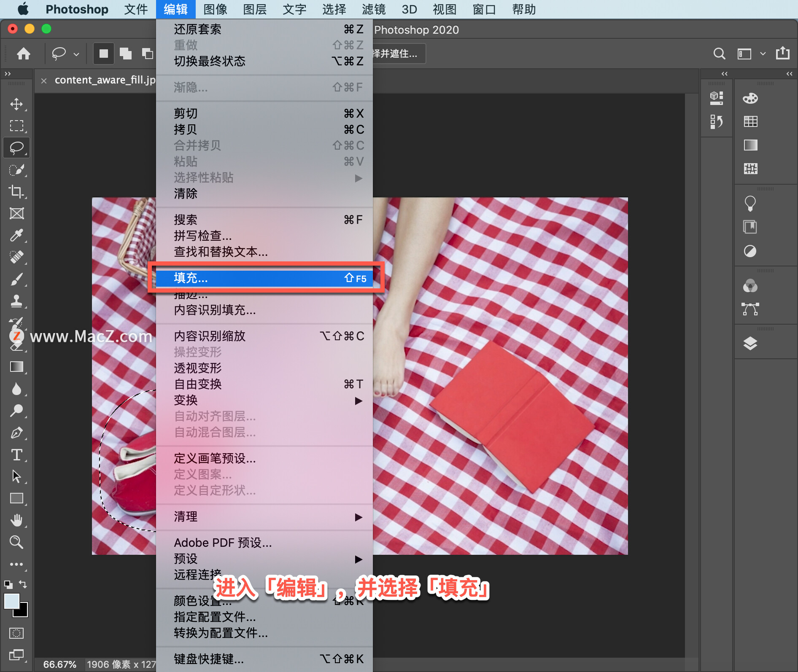Change the screen mode icon
Screen dimensions: 798x672
pos(16,655)
